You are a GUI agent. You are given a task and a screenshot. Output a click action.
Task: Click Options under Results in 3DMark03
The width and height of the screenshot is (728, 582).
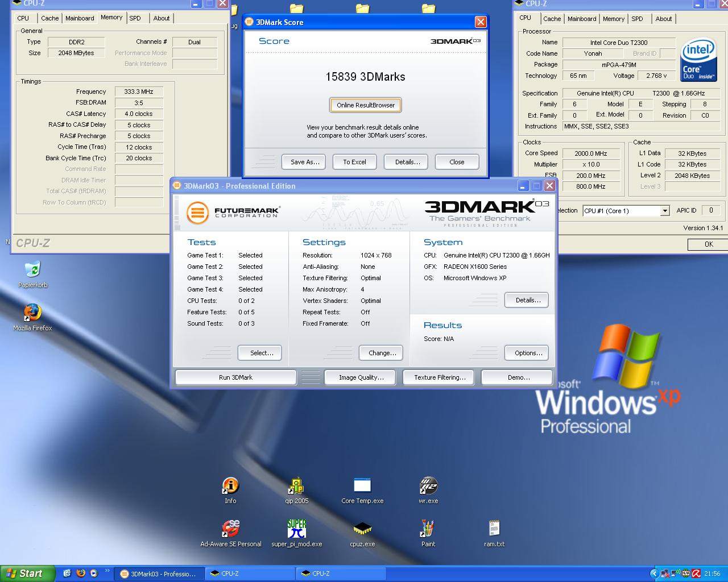(x=528, y=353)
